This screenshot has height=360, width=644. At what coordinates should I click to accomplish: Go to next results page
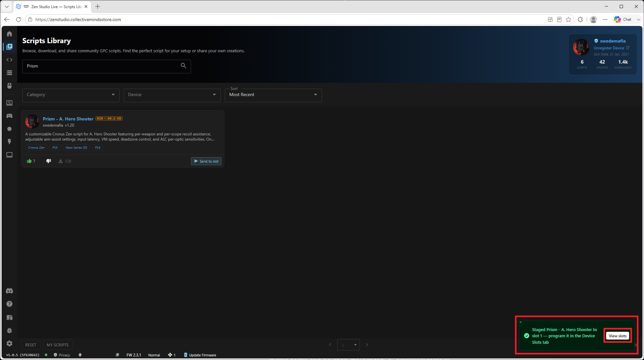coord(367,345)
